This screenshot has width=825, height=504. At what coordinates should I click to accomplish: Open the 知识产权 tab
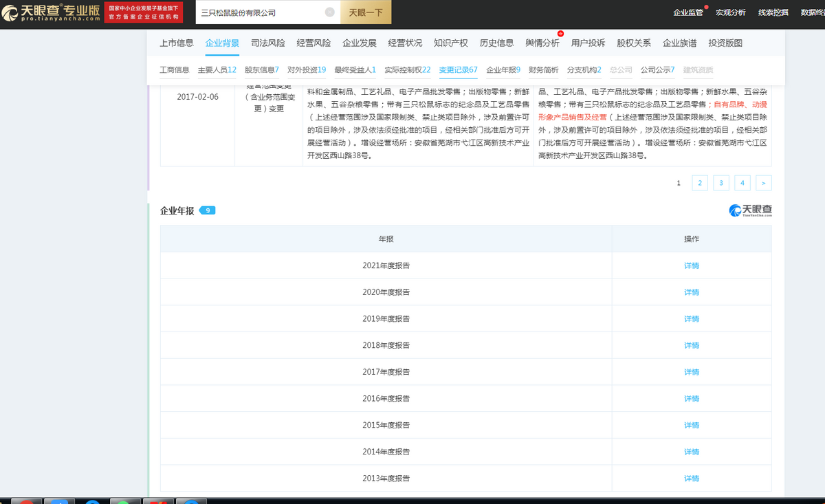pyautogui.click(x=451, y=43)
